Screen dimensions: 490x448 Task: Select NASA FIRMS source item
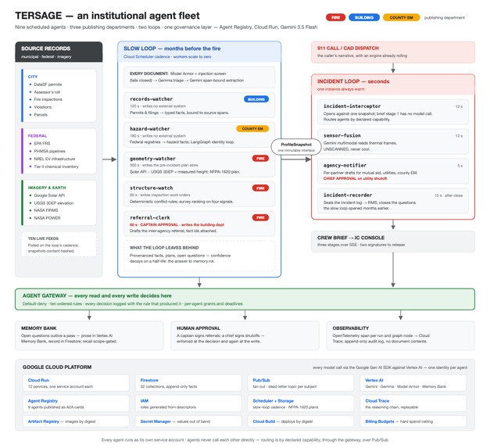click(x=46, y=210)
